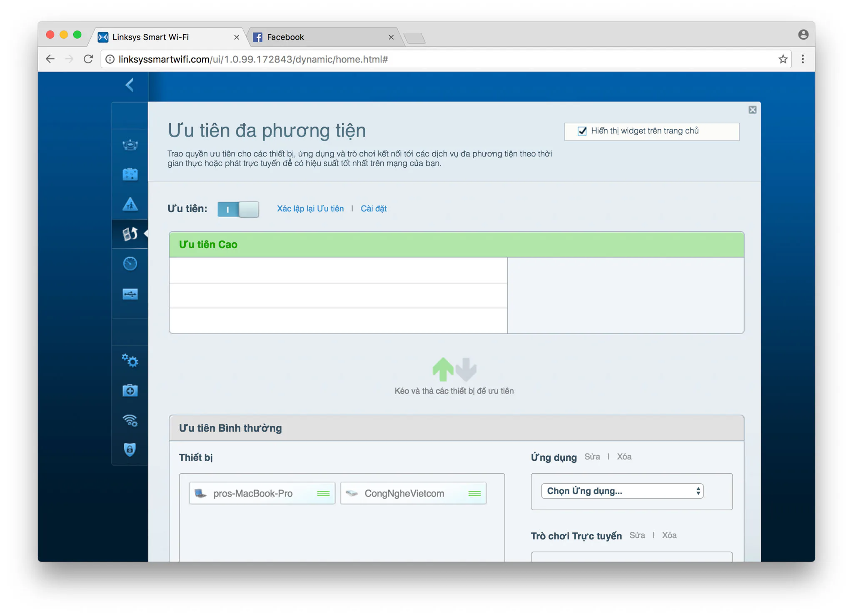Close the Ưu tiên đa phương tiện dialog

pyautogui.click(x=752, y=110)
